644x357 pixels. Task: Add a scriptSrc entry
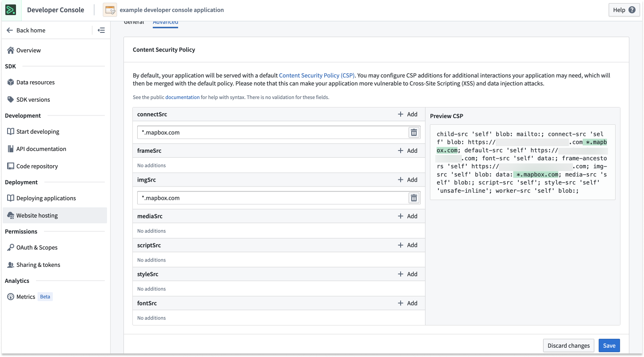pyautogui.click(x=408, y=245)
